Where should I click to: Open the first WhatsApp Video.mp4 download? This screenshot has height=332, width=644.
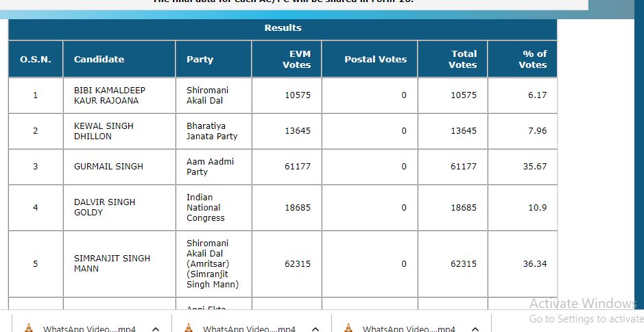click(x=89, y=329)
